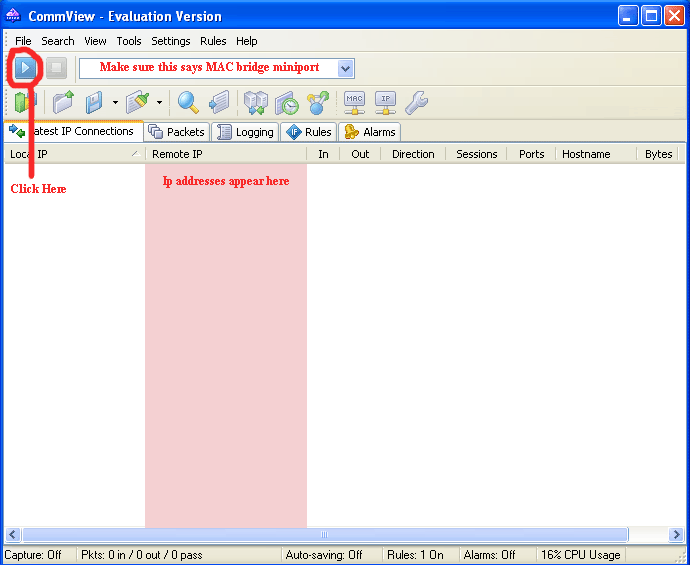Click the horizontal scrollbar right arrow
Image resolution: width=690 pixels, height=565 pixels.
point(676,535)
